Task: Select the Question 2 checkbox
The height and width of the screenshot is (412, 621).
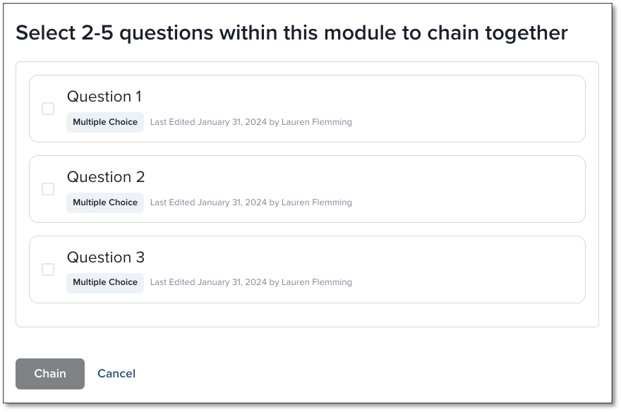Action: pyautogui.click(x=48, y=189)
